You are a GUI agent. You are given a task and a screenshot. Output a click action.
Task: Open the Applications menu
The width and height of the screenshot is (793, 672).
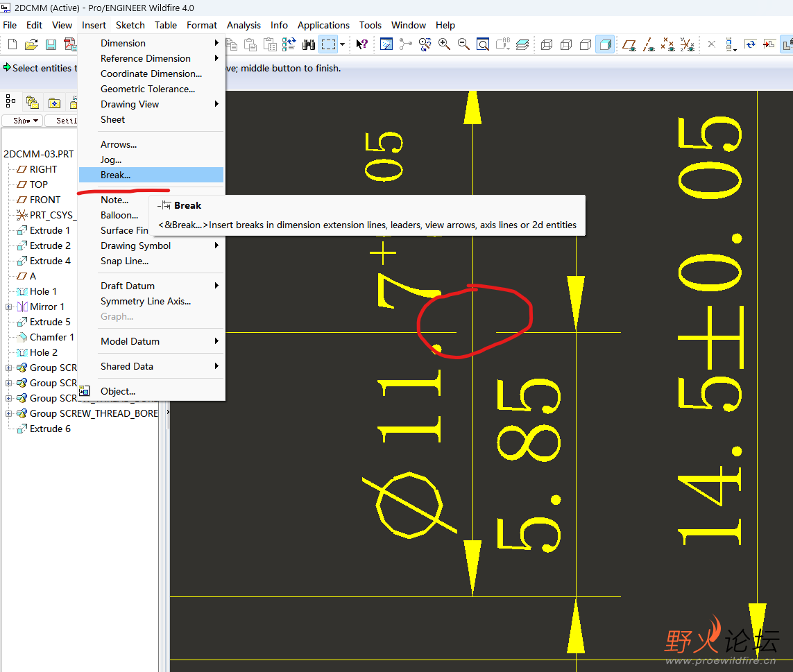pos(323,25)
